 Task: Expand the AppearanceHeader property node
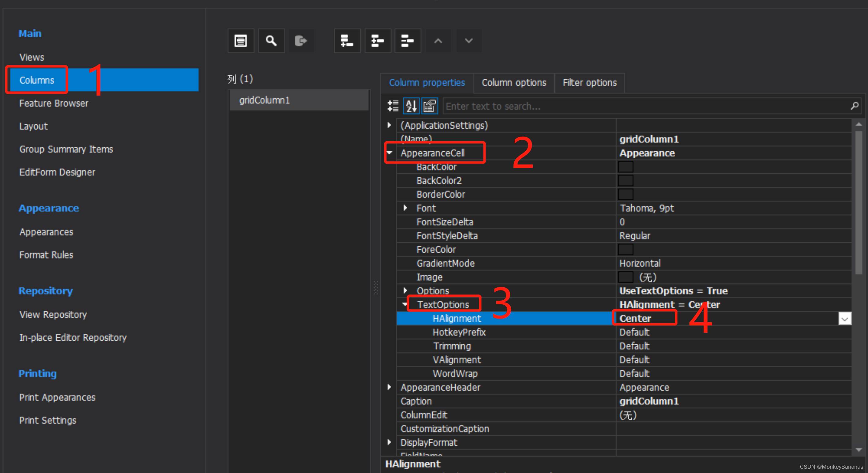389,387
